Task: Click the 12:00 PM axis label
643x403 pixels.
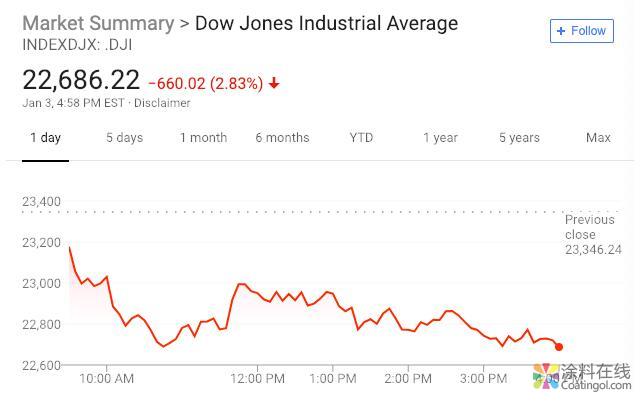Action: pyautogui.click(x=258, y=379)
